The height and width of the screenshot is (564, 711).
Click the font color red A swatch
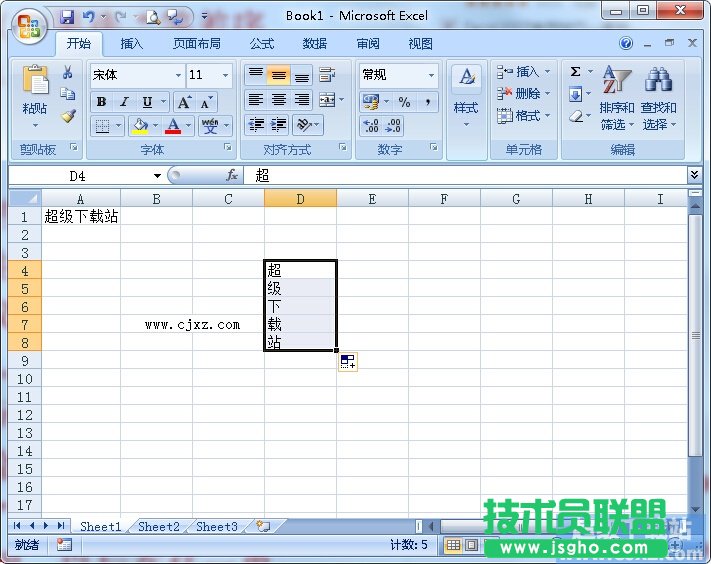174,126
